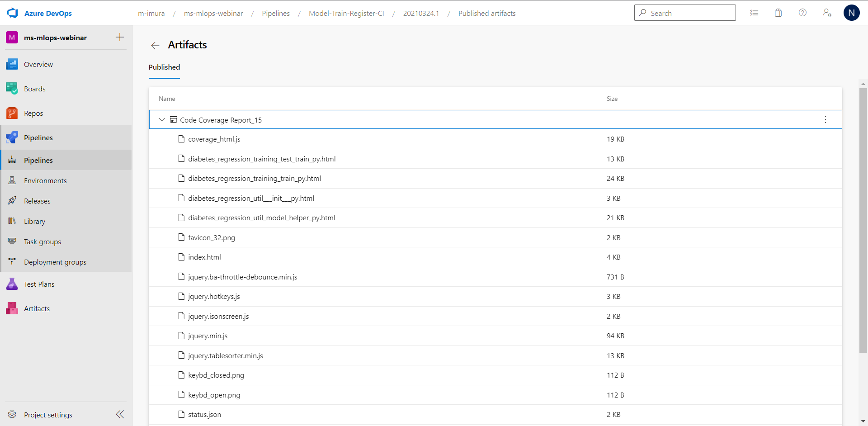Open the Deployment groups icon
The width and height of the screenshot is (868, 426).
(x=12, y=262)
